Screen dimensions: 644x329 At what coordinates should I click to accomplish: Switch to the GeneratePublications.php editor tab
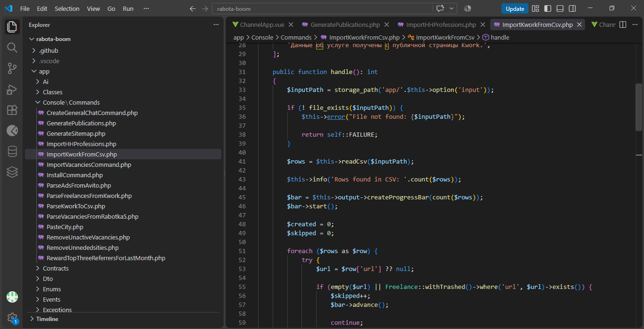click(345, 25)
